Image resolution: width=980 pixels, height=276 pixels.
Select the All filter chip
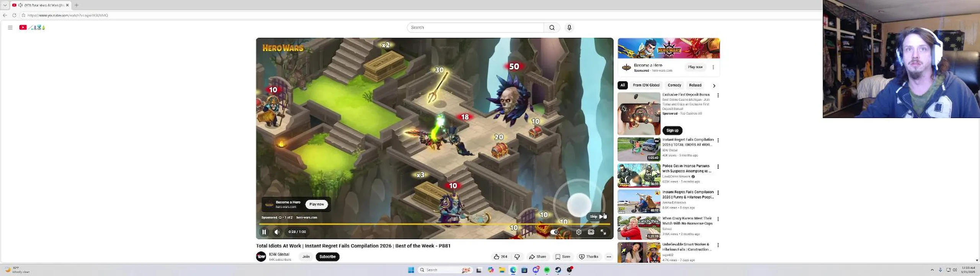[622, 85]
